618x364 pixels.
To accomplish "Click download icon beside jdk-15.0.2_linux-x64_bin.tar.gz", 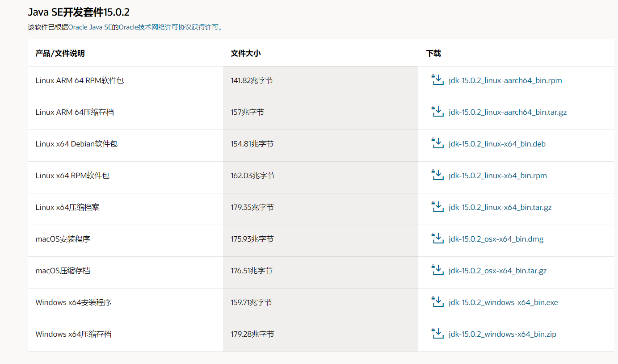I will (x=437, y=207).
